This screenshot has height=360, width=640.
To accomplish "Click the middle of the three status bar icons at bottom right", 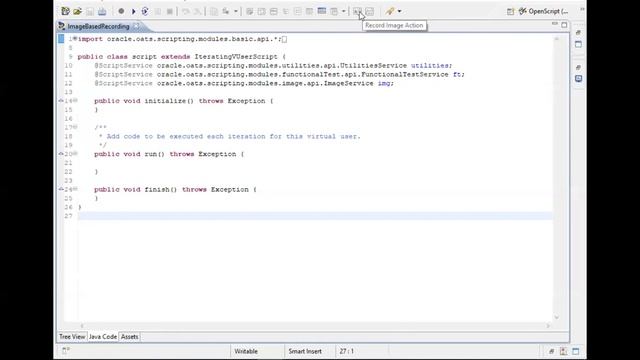I will [563, 351].
